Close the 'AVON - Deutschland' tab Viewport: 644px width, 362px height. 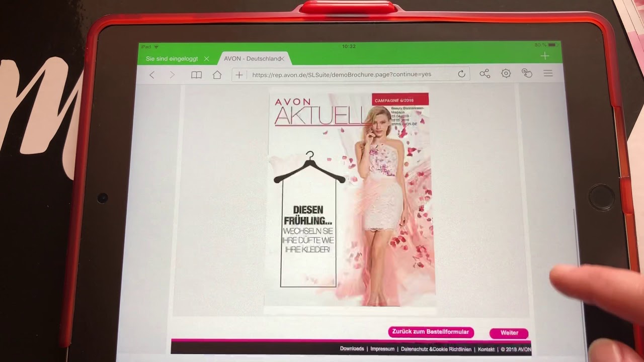click(x=282, y=59)
